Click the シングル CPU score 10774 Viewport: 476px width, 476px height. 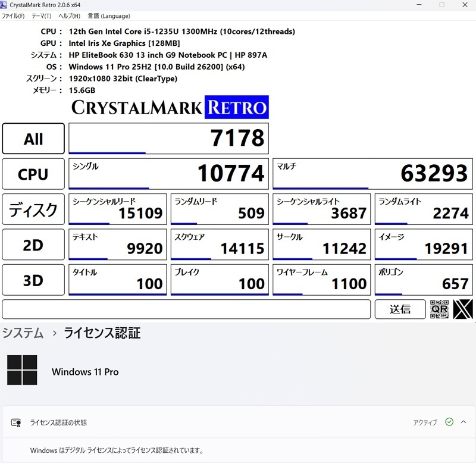pyautogui.click(x=168, y=174)
